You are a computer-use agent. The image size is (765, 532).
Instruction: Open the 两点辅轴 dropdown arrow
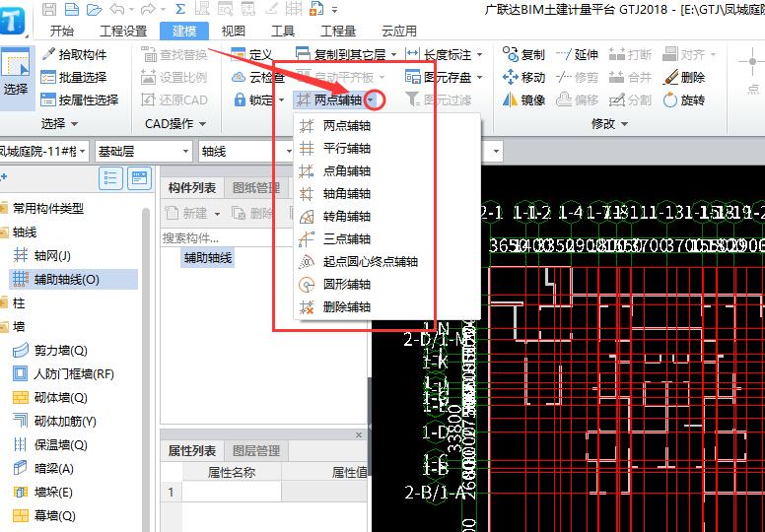[x=372, y=100]
